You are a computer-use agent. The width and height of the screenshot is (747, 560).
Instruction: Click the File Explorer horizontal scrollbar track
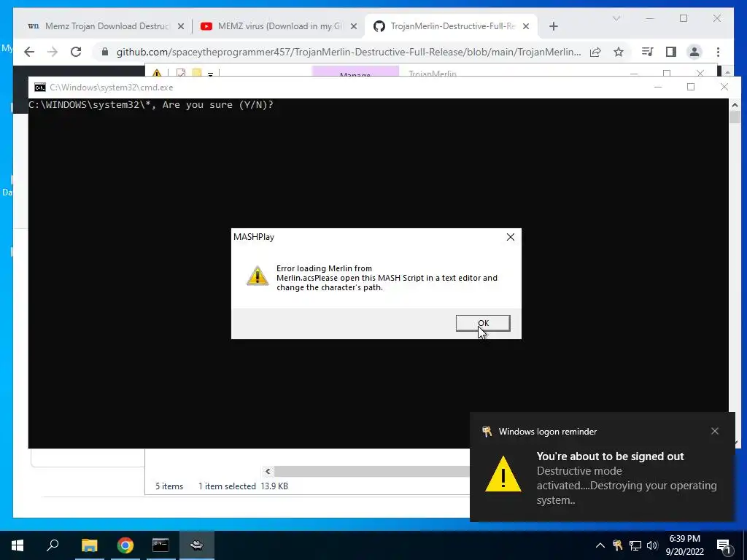[x=371, y=472]
